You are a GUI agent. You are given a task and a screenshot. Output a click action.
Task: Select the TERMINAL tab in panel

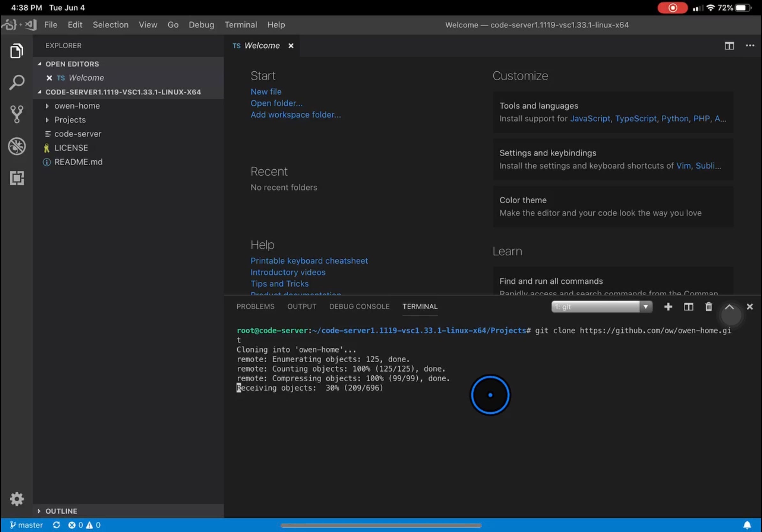coord(420,306)
